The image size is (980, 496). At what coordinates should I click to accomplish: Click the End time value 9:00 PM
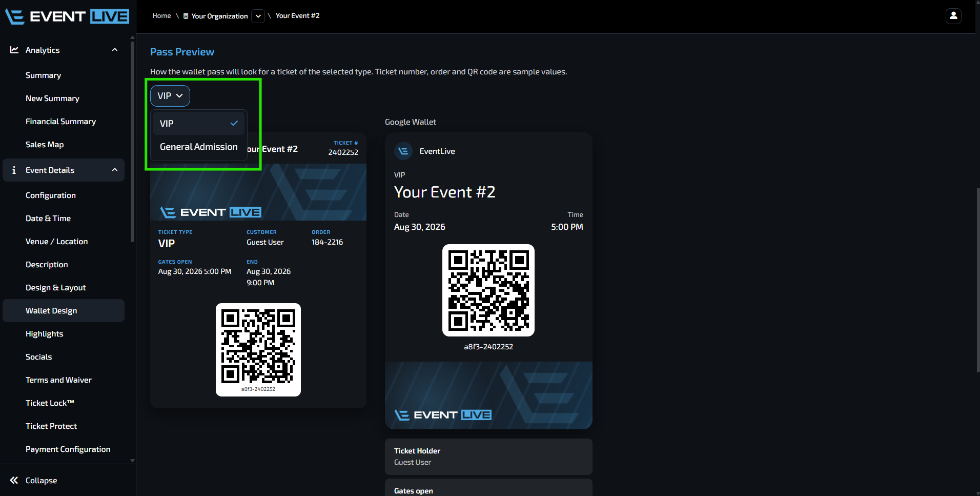coord(260,283)
